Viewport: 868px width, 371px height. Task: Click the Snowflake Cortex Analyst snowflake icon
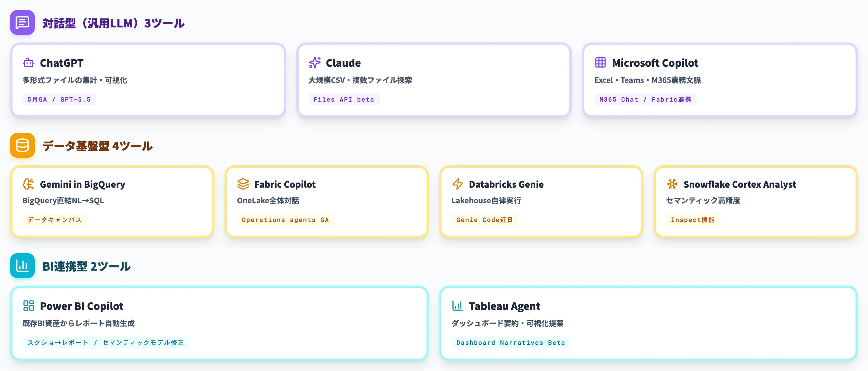point(672,184)
